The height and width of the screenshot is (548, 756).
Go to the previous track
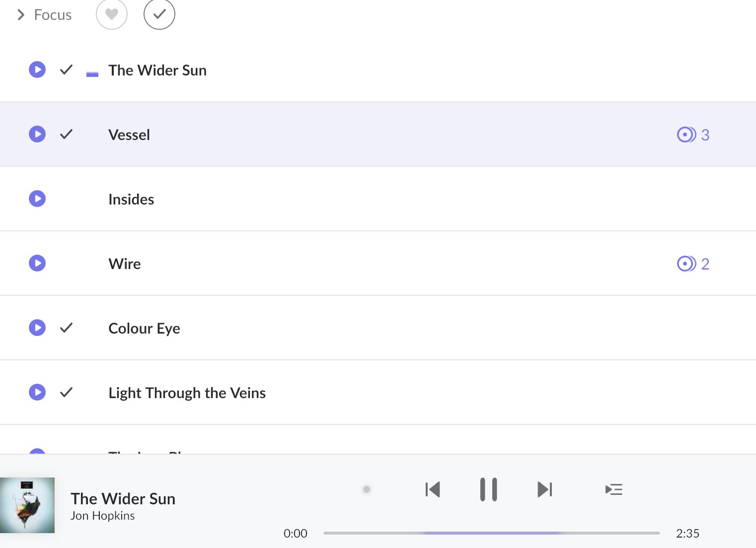pyautogui.click(x=433, y=489)
